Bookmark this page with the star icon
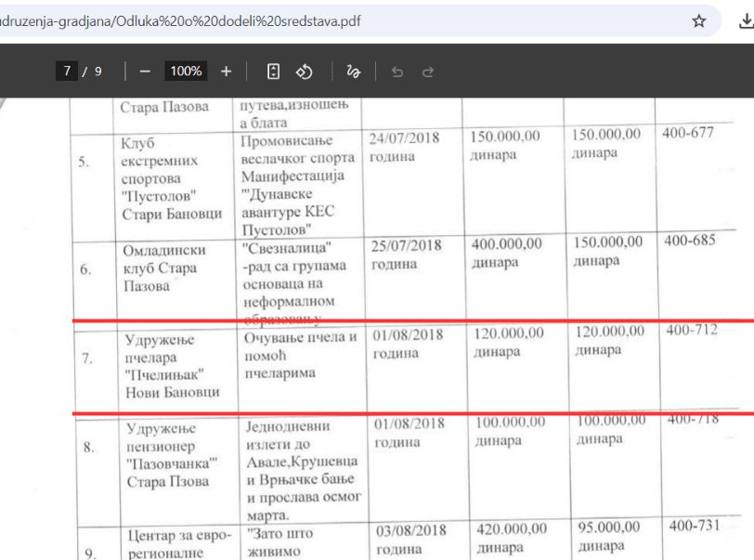 point(699,20)
